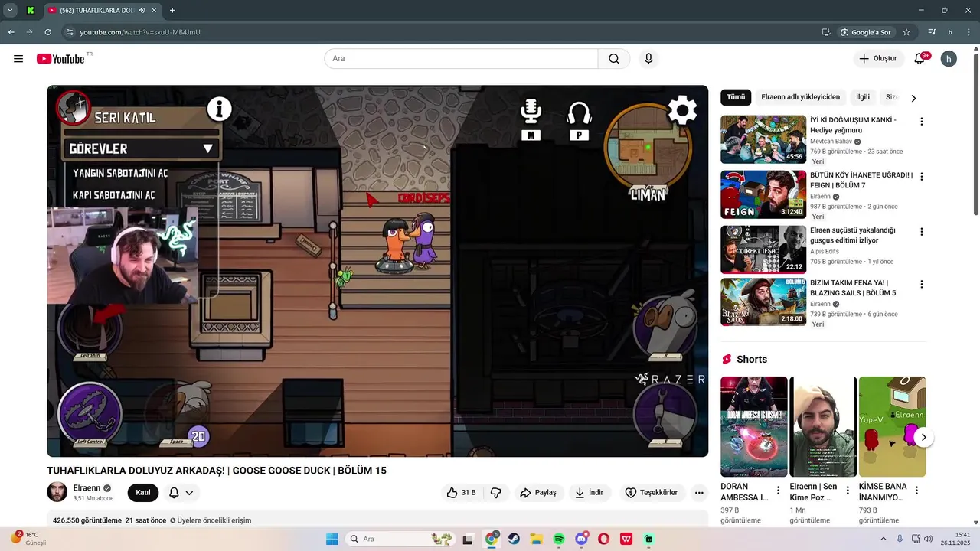This screenshot has width=980, height=551.
Task: Show hidden system tray icons
Action: [884, 539]
